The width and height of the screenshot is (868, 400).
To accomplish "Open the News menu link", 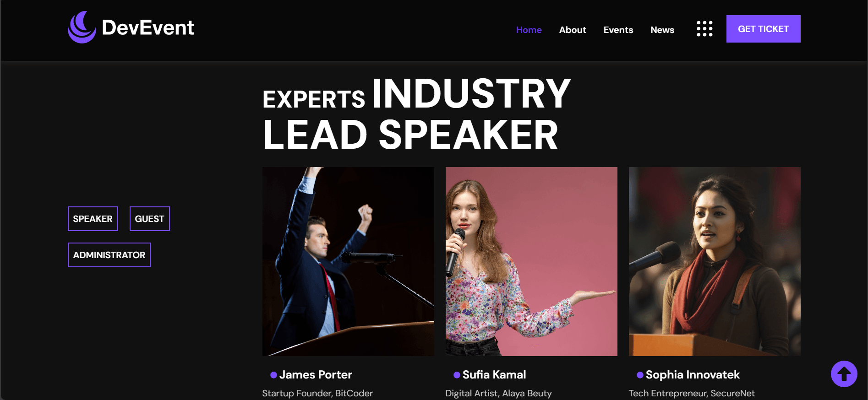I will coord(662,30).
